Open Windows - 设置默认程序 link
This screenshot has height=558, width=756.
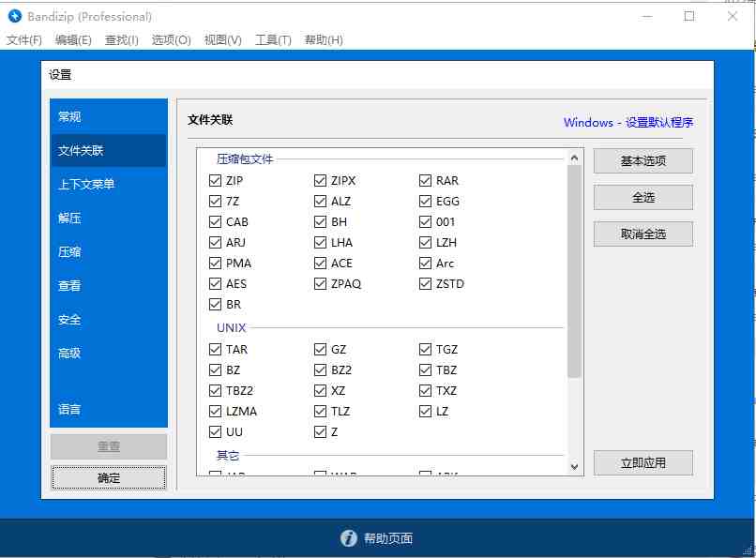point(630,122)
